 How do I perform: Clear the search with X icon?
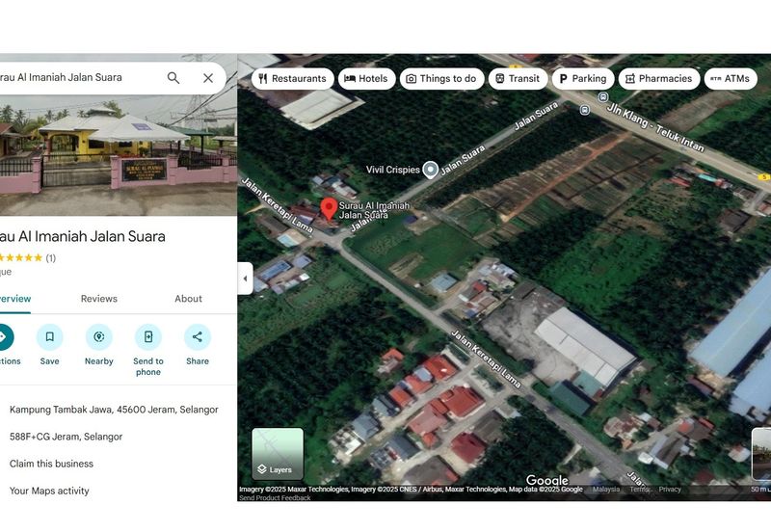(208, 78)
